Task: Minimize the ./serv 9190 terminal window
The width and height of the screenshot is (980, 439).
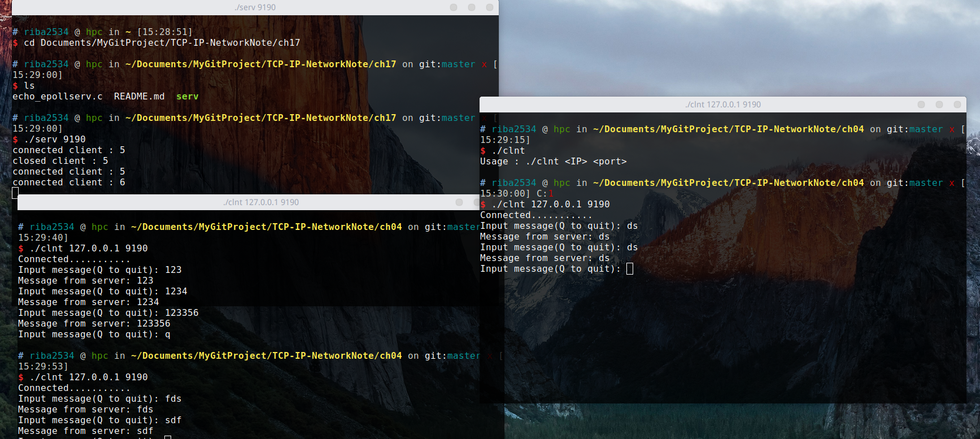Action: [x=454, y=7]
